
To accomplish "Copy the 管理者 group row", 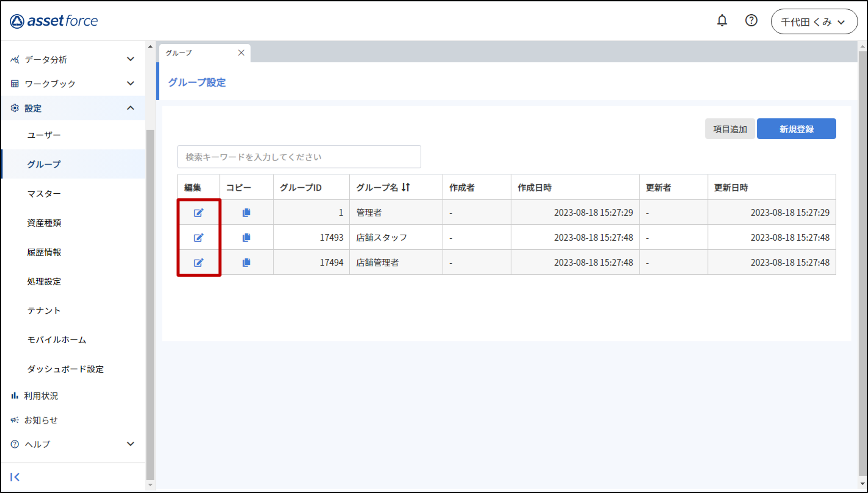I will (246, 213).
